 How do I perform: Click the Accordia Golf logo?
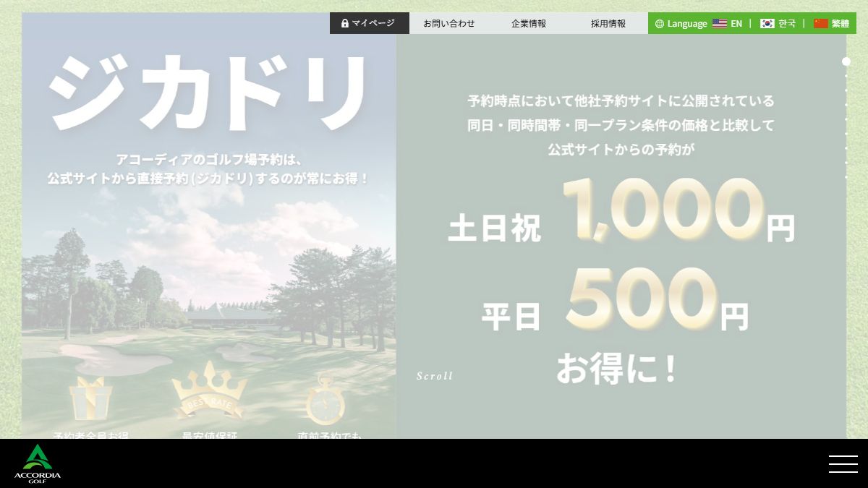[38, 463]
